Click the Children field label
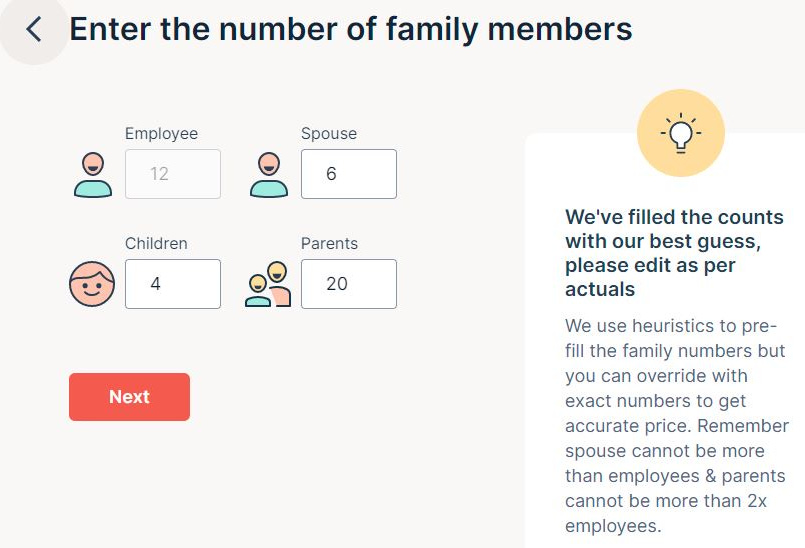Screen dimensions: 805x548 [x=156, y=243]
